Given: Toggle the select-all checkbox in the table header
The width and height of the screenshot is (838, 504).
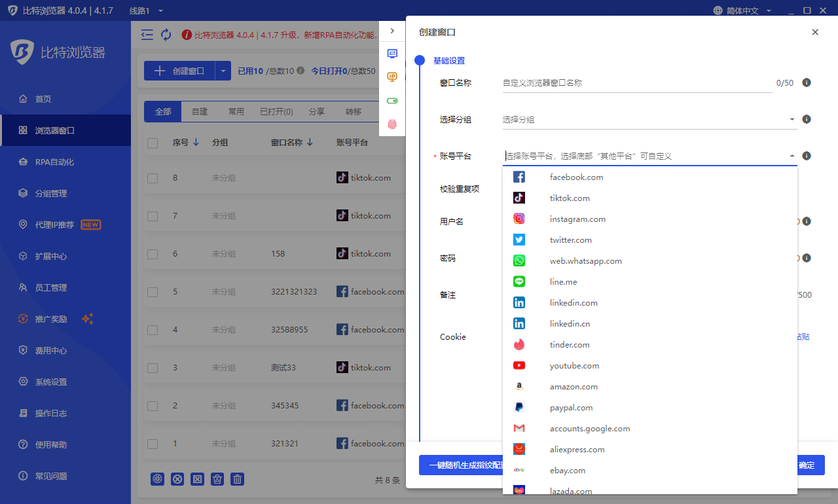Looking at the screenshot, I should (x=153, y=142).
